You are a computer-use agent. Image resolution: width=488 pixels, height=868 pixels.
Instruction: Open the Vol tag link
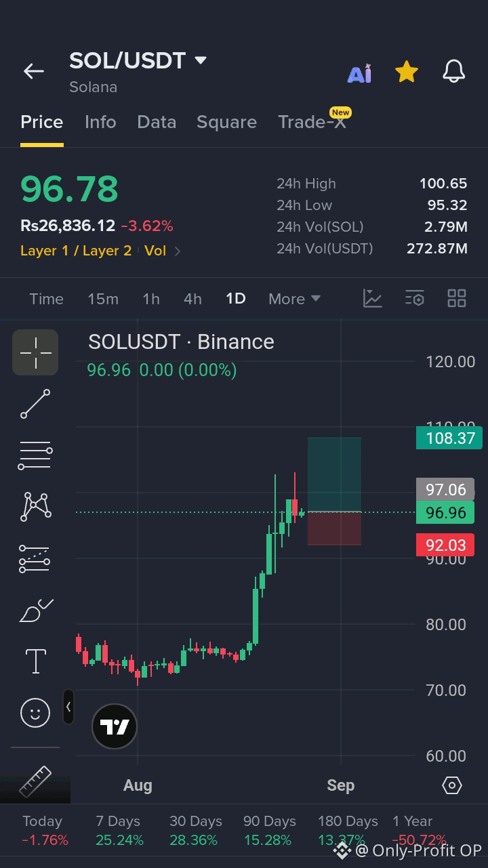[155, 251]
